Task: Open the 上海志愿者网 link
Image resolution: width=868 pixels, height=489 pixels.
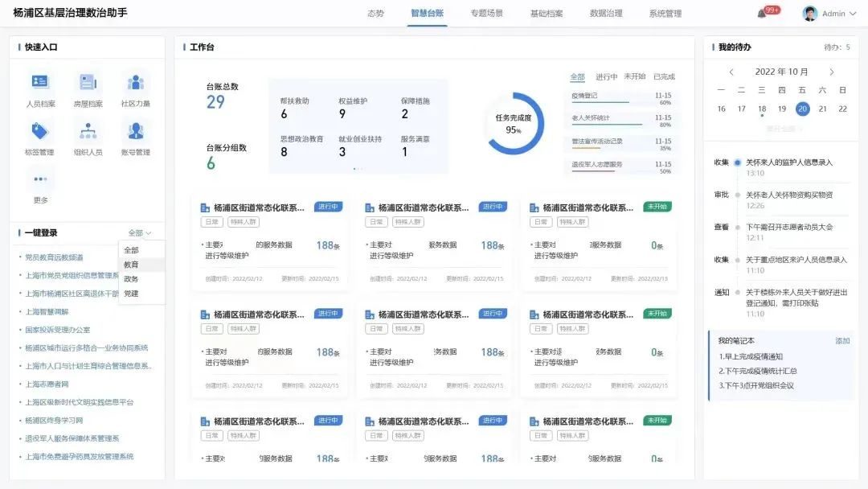Action: coord(47,384)
